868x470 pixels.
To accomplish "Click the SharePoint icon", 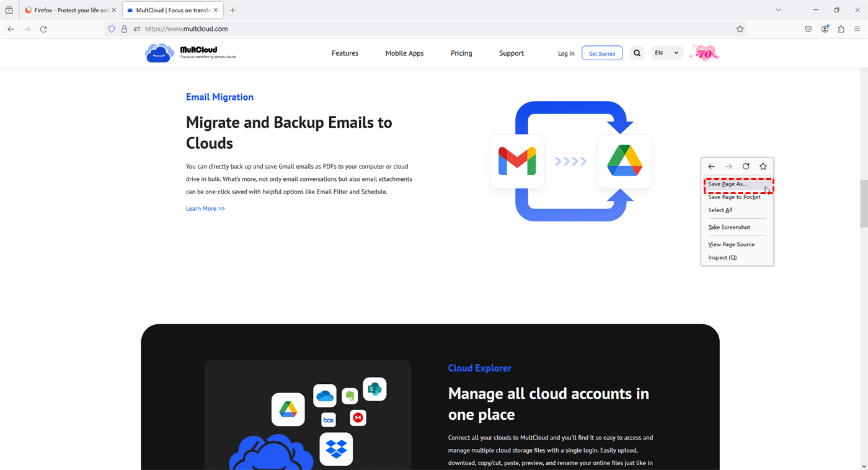I will pyautogui.click(x=374, y=389).
